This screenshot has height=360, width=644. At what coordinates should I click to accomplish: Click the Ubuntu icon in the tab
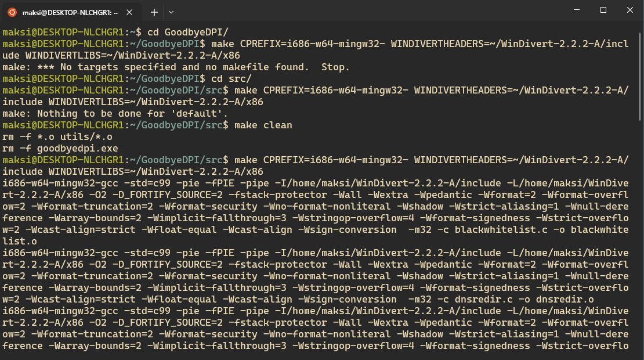pyautogui.click(x=12, y=12)
